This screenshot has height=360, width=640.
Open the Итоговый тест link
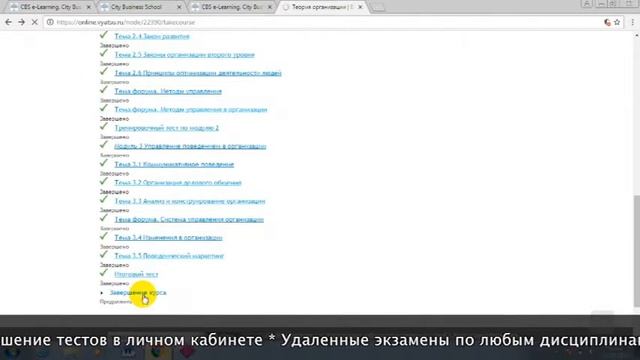click(136, 274)
